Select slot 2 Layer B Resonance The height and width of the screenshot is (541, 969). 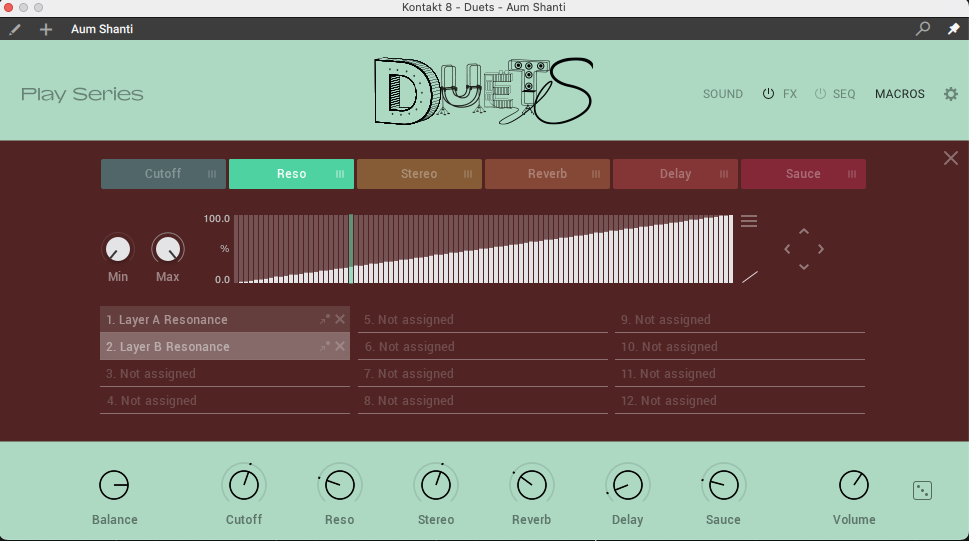[x=225, y=347]
